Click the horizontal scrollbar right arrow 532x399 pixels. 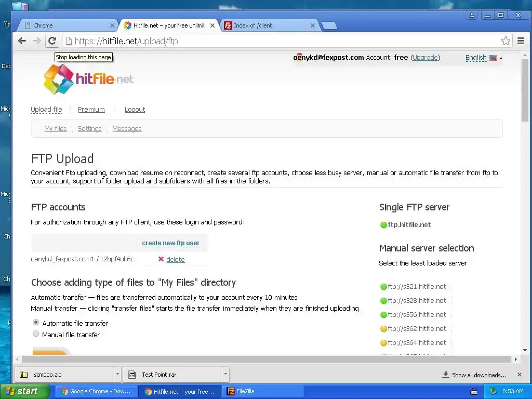(x=516, y=359)
